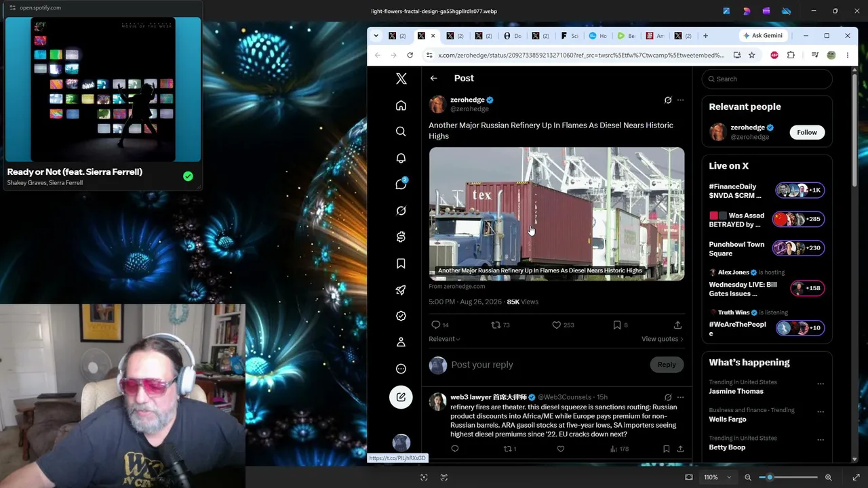
Task: Open Chrome's three-dot main menu
Action: tap(847, 55)
